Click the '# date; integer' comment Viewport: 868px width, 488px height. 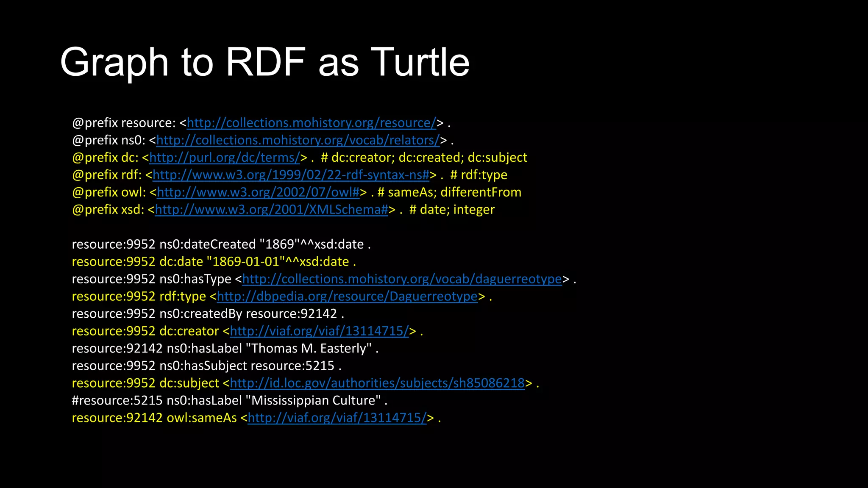452,210
